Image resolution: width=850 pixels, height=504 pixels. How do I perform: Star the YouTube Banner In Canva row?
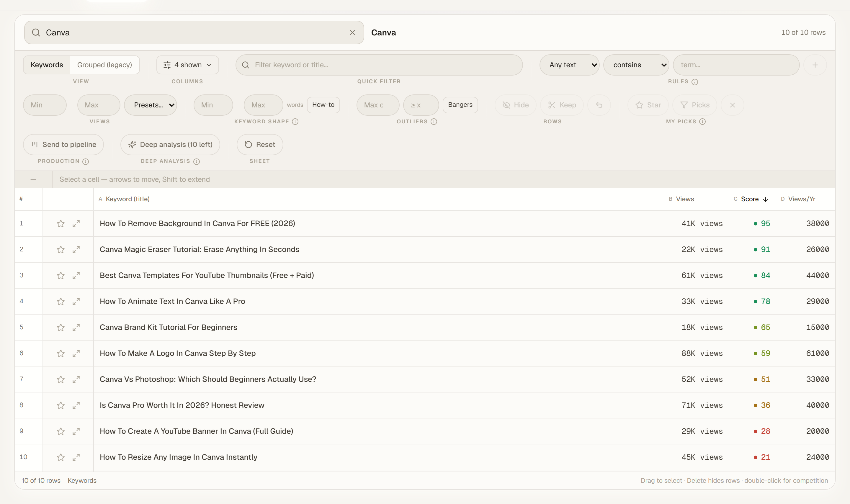(61, 431)
